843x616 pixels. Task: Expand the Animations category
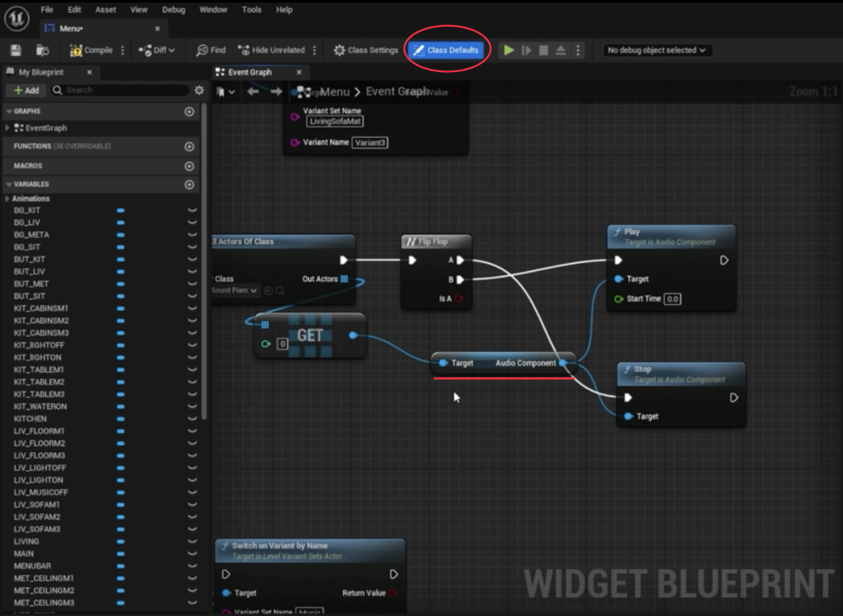point(7,198)
